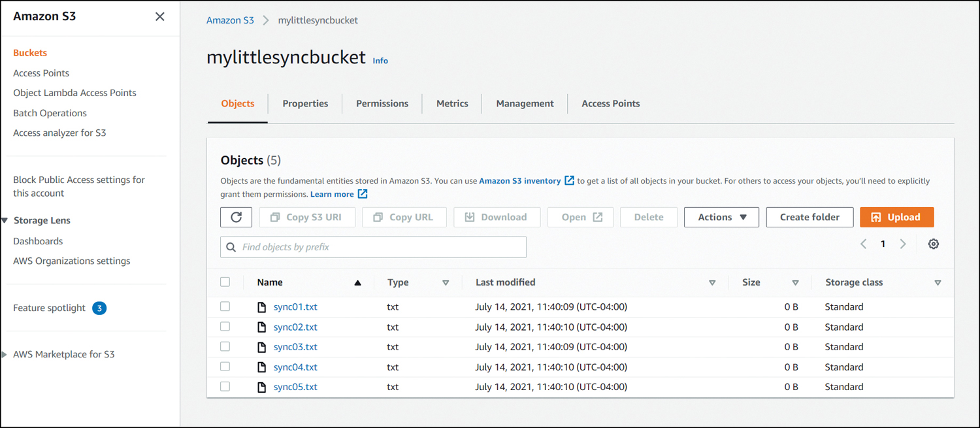Viewport: 980px width, 428px height.
Task: Click Amazon S3 breadcrumb link
Action: (230, 20)
